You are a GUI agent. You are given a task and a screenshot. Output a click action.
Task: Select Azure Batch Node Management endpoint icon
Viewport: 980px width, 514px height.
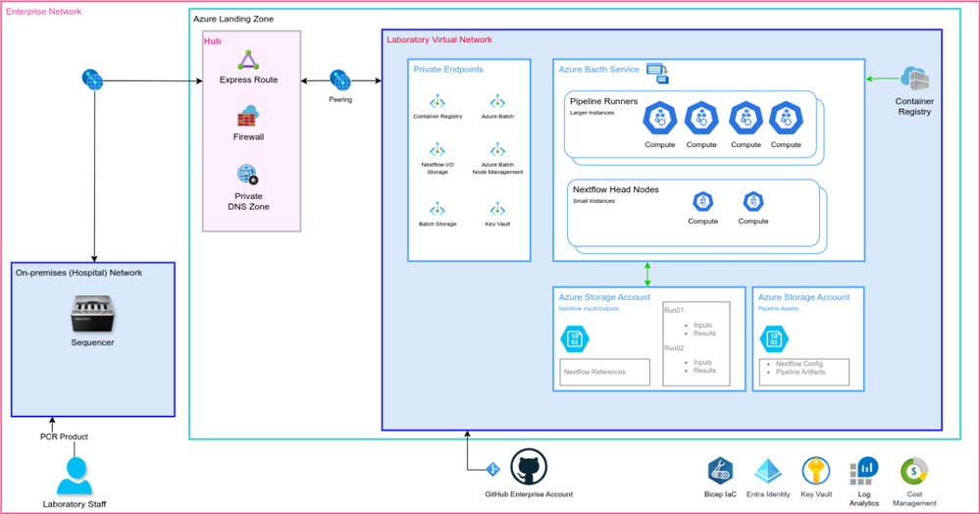(497, 150)
